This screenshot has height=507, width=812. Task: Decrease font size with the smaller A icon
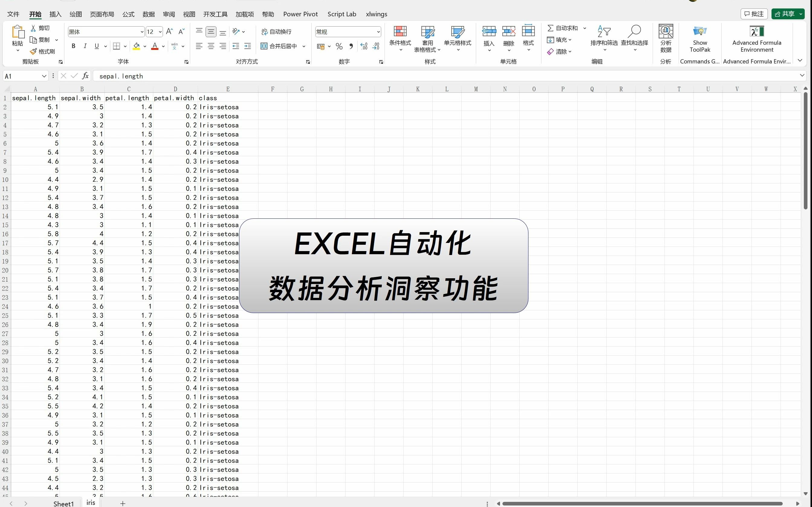coord(181,31)
